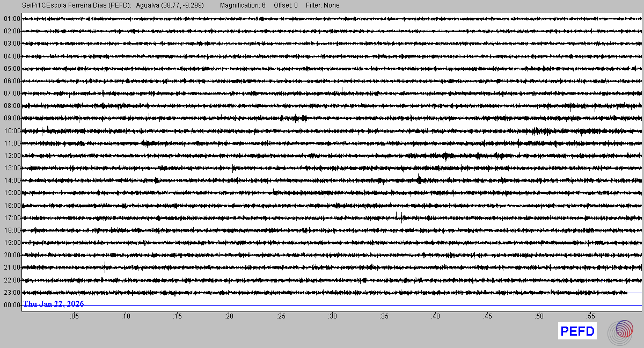Select the :30 minute axis tick label
This screenshot has height=348, width=644.
click(x=332, y=316)
